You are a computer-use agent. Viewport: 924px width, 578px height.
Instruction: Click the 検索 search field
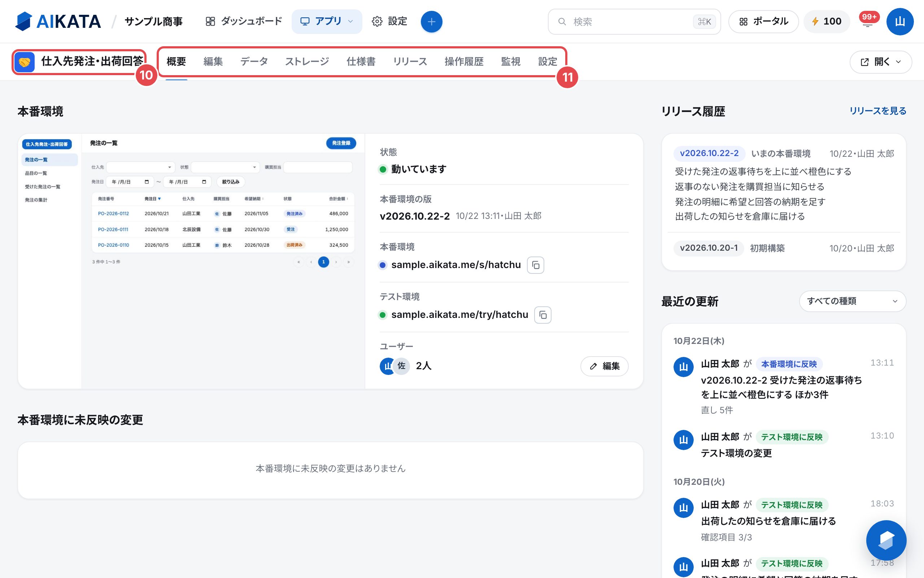coord(634,21)
